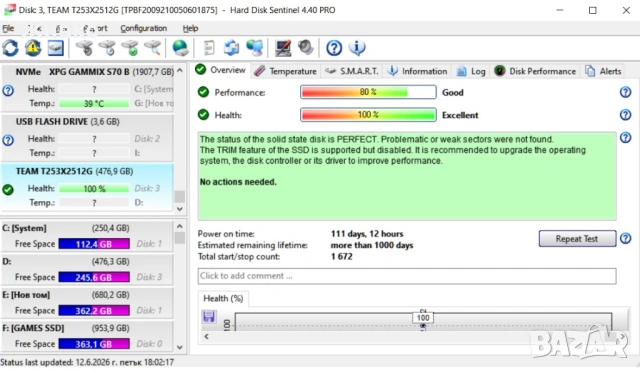Click the partition list scroll down arrow

[x=180, y=347]
